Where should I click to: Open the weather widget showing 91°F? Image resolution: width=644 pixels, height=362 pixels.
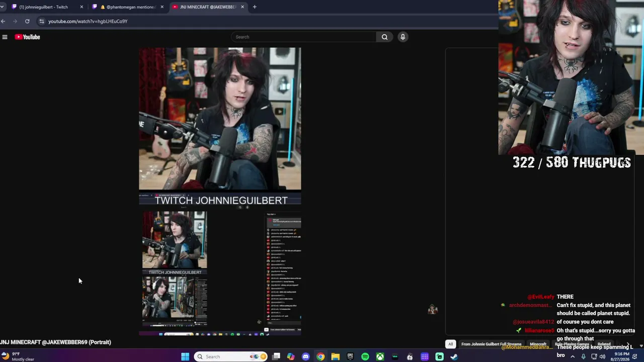[x=18, y=356]
